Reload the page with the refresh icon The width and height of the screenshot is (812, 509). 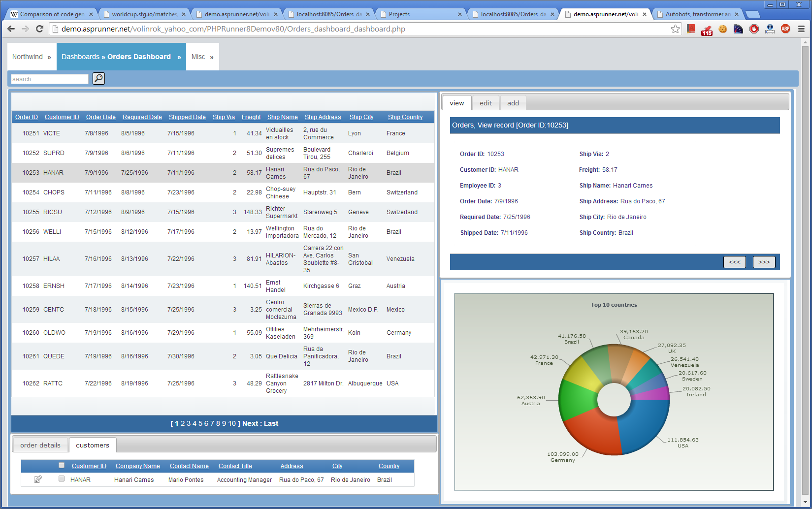click(x=40, y=29)
